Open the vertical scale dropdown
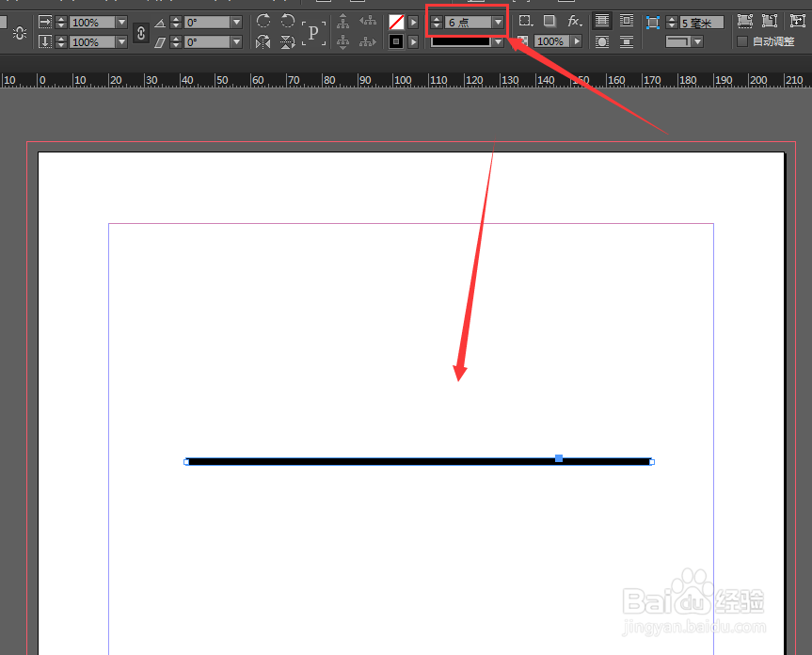This screenshot has height=655, width=812. [121, 42]
